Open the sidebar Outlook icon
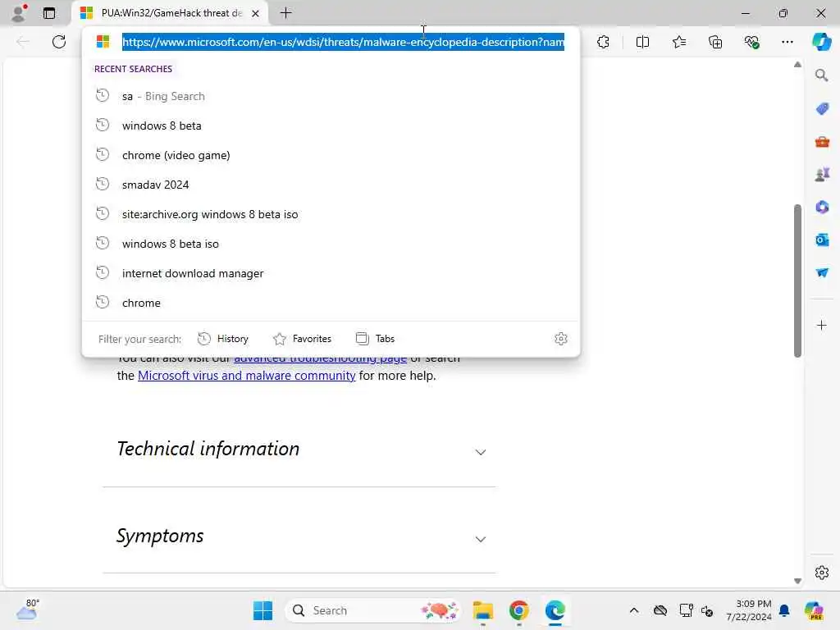Image resolution: width=840 pixels, height=630 pixels. tap(822, 240)
